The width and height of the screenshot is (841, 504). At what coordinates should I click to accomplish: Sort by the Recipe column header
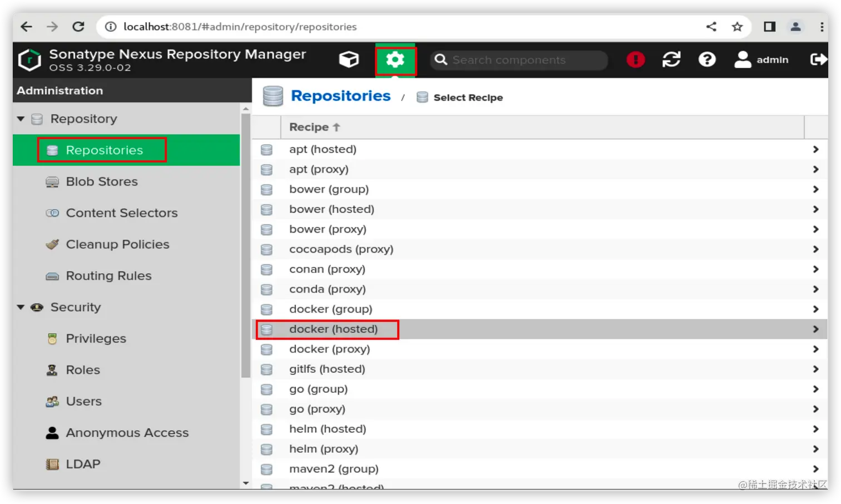[542, 127]
